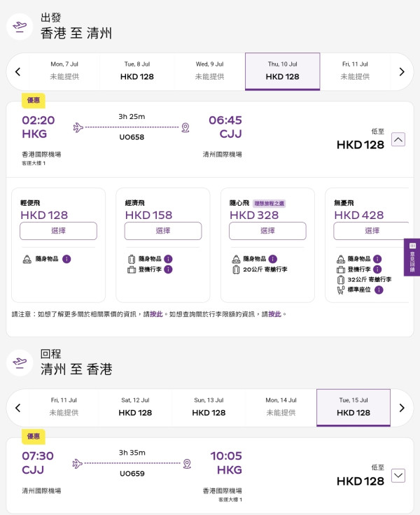Open info for 無憂飛 登機行李
Screen dimensions: 420x515
pos(377,269)
